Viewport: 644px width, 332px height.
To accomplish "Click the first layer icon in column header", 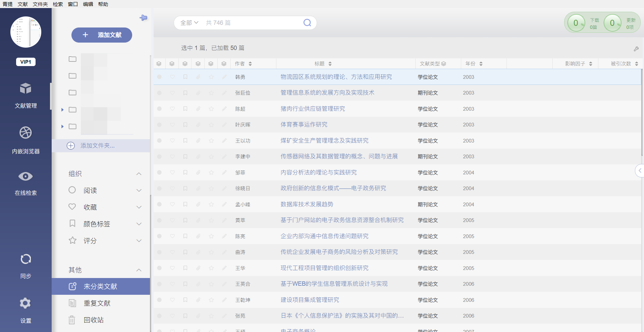I will 159,64.
